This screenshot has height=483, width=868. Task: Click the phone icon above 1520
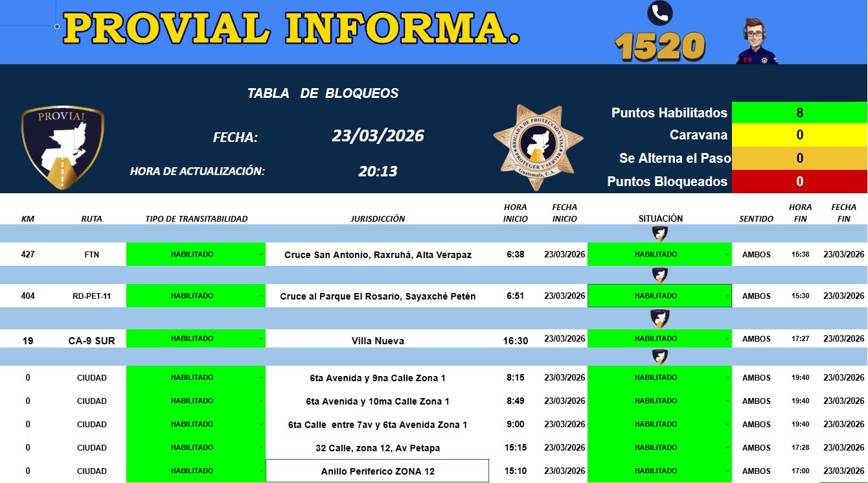coord(659,12)
